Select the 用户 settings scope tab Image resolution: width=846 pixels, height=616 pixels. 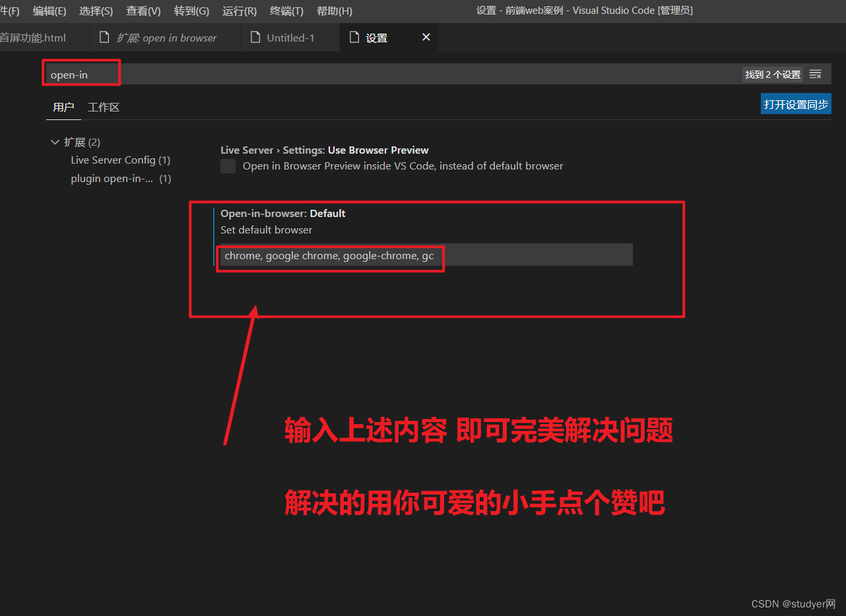pyautogui.click(x=63, y=108)
